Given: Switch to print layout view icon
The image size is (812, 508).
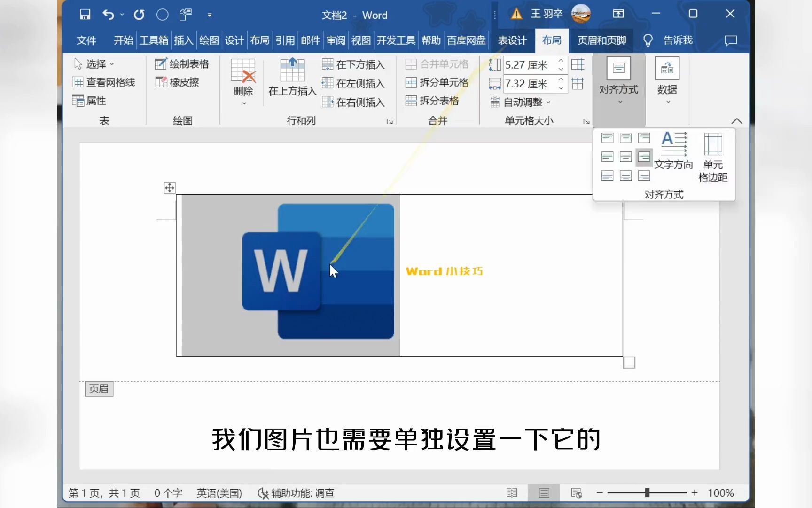Looking at the screenshot, I should pyautogui.click(x=544, y=493).
